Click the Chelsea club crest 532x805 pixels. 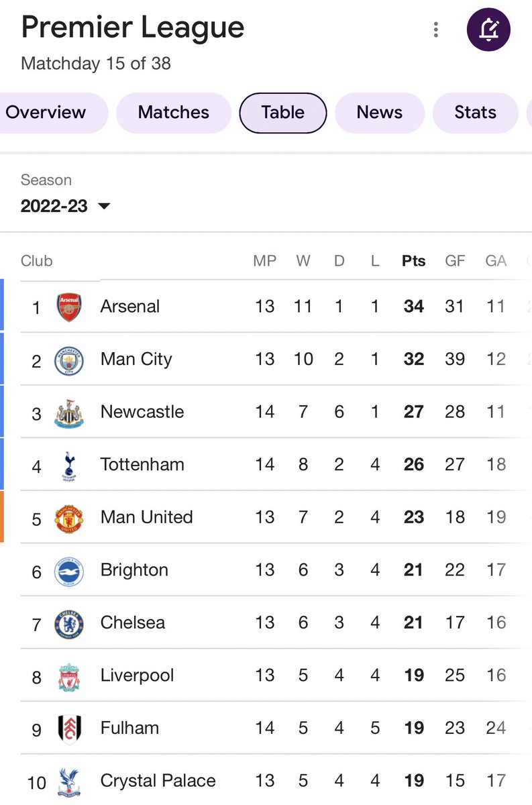[x=69, y=623]
